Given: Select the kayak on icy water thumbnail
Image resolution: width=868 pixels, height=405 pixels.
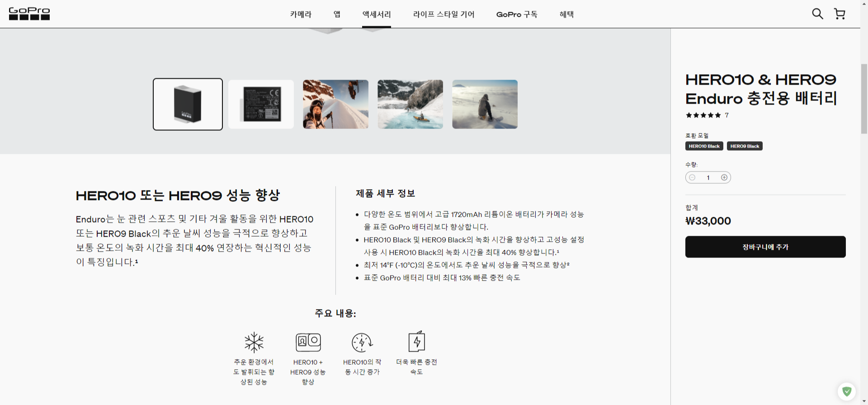Looking at the screenshot, I should pyautogui.click(x=410, y=104).
